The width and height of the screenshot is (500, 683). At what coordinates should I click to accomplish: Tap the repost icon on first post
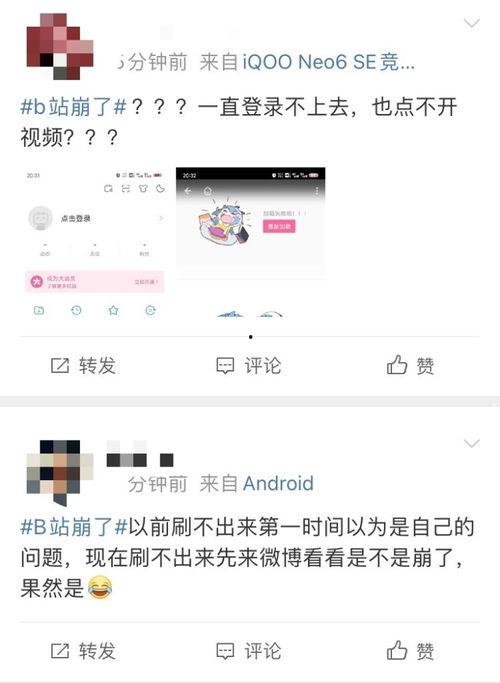[x=60, y=365]
